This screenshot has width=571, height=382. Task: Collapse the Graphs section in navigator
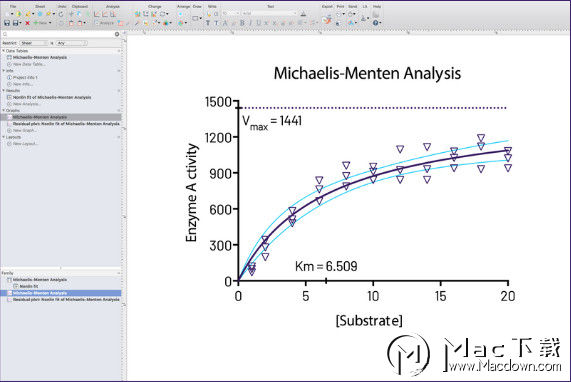4,110
